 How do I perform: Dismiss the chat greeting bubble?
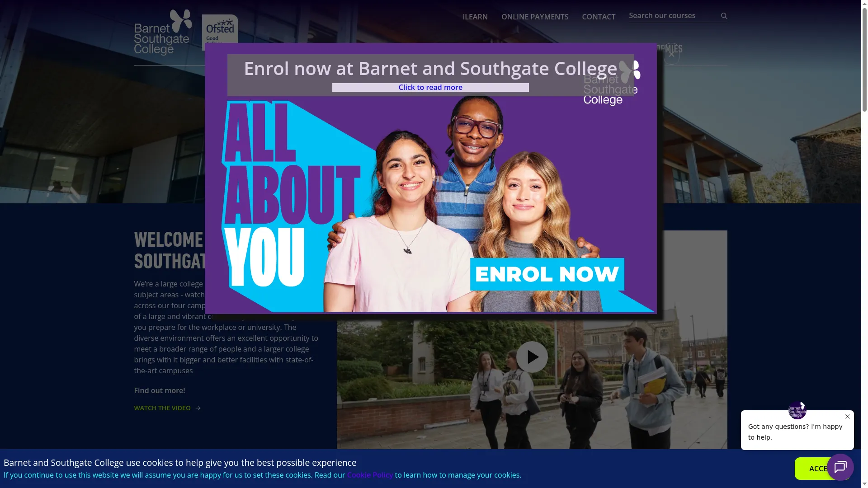pyautogui.click(x=848, y=417)
